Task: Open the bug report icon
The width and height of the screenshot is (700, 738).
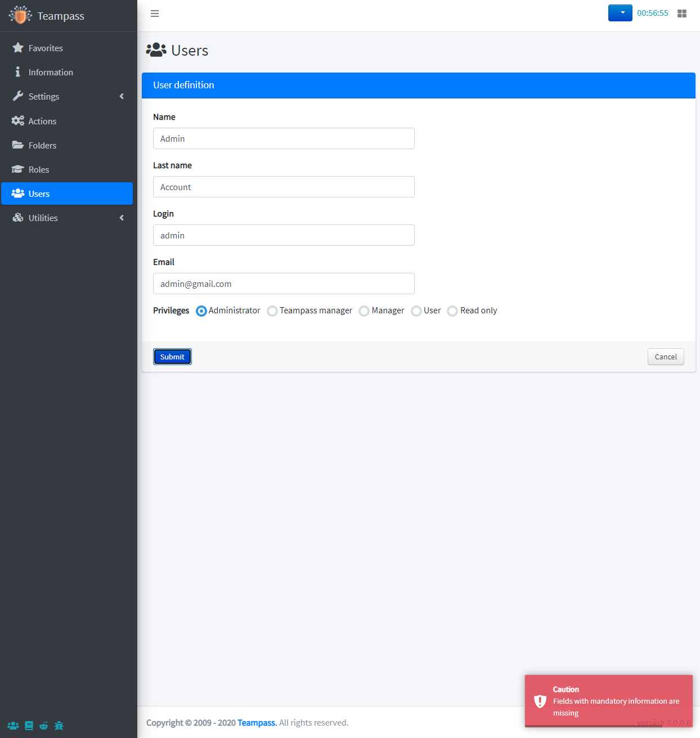Action: [59, 726]
